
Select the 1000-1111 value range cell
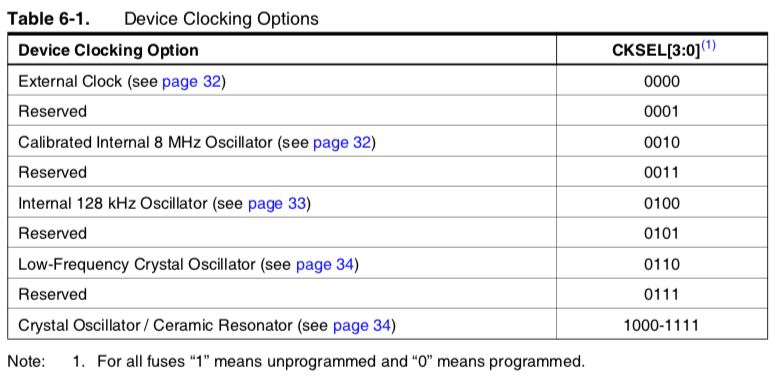661,325
